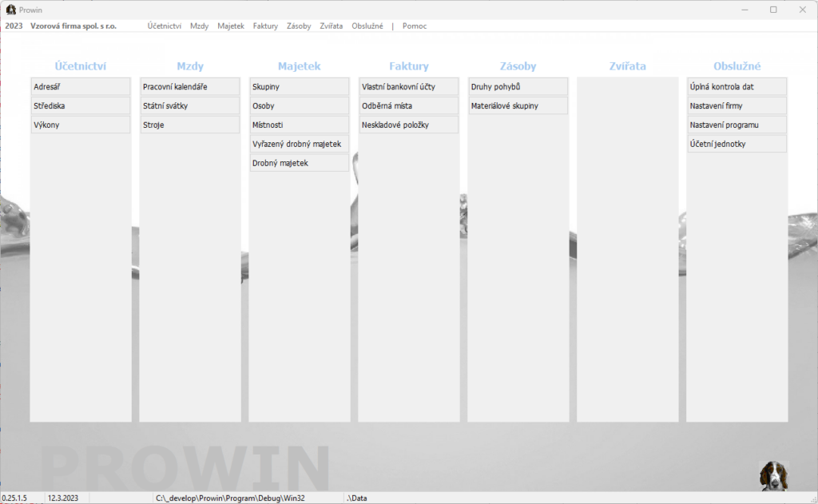Click the Zvířata column heading
Viewport: 818px width, 504px height.
point(628,66)
